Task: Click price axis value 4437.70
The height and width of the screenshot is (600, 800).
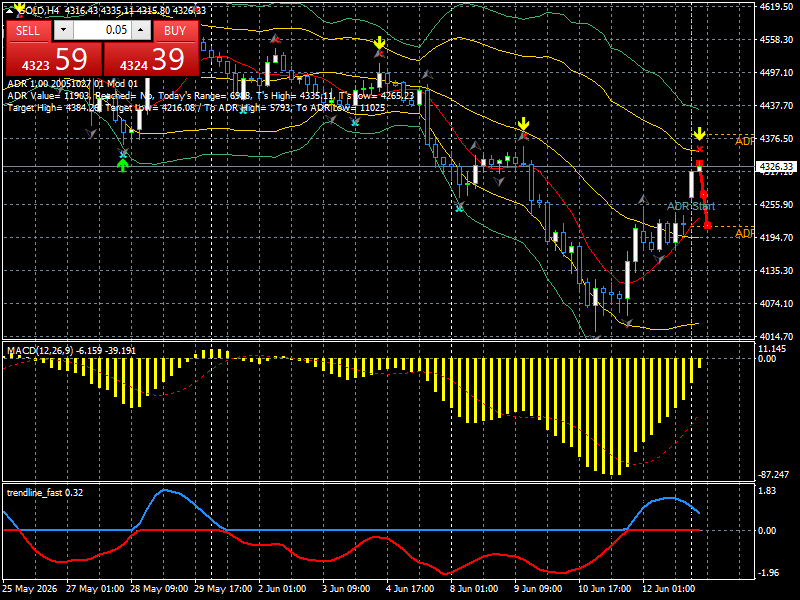Action: pos(776,106)
